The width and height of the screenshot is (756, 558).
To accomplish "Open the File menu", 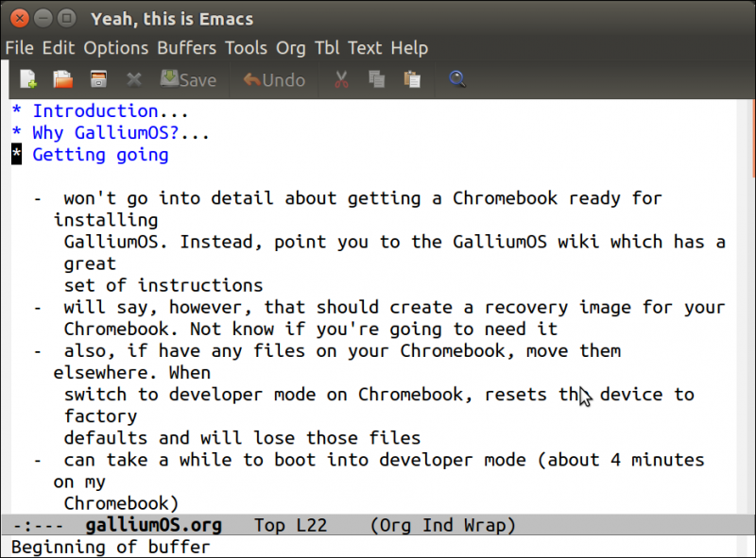I will (19, 48).
